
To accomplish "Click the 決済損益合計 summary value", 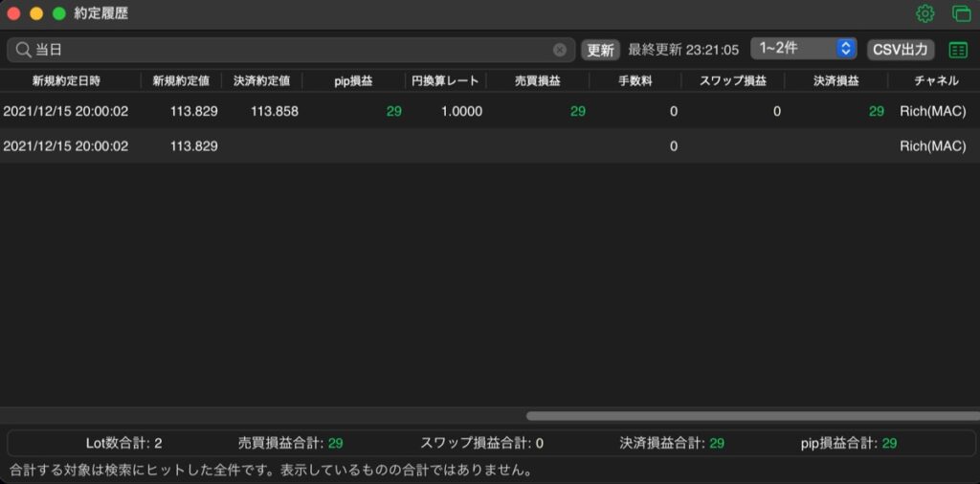I will (x=717, y=444).
